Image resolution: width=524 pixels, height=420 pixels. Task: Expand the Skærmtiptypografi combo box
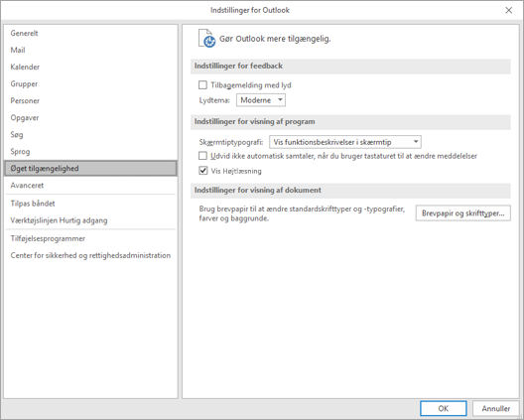pyautogui.click(x=345, y=142)
